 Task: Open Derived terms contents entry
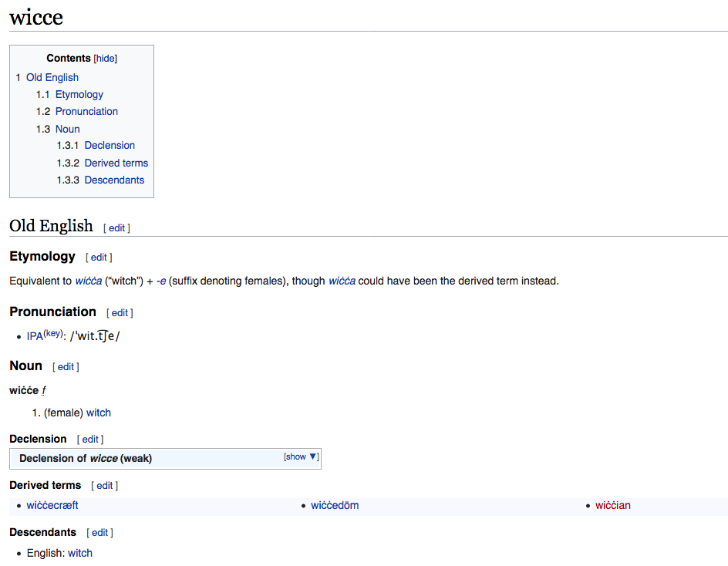(116, 163)
